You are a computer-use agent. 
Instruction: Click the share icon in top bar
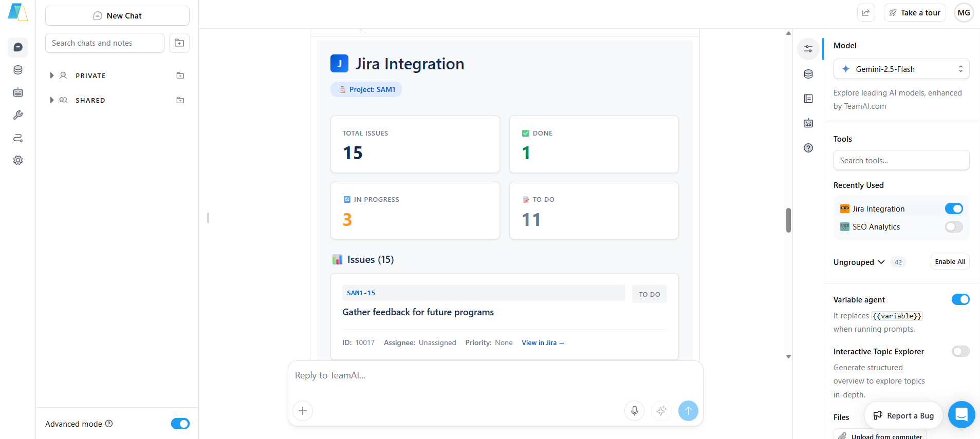tap(866, 13)
